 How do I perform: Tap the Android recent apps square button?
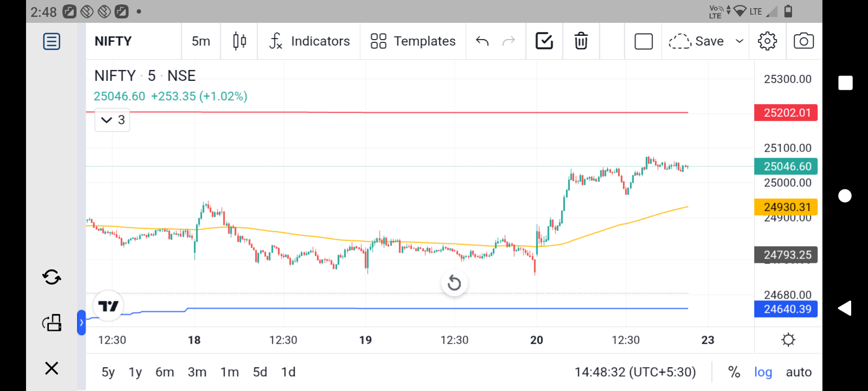[x=845, y=83]
